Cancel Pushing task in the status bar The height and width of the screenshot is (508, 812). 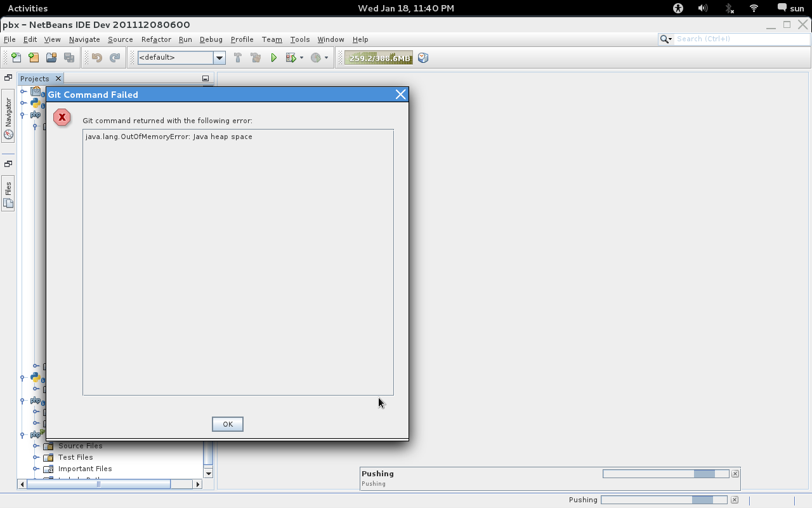735,500
